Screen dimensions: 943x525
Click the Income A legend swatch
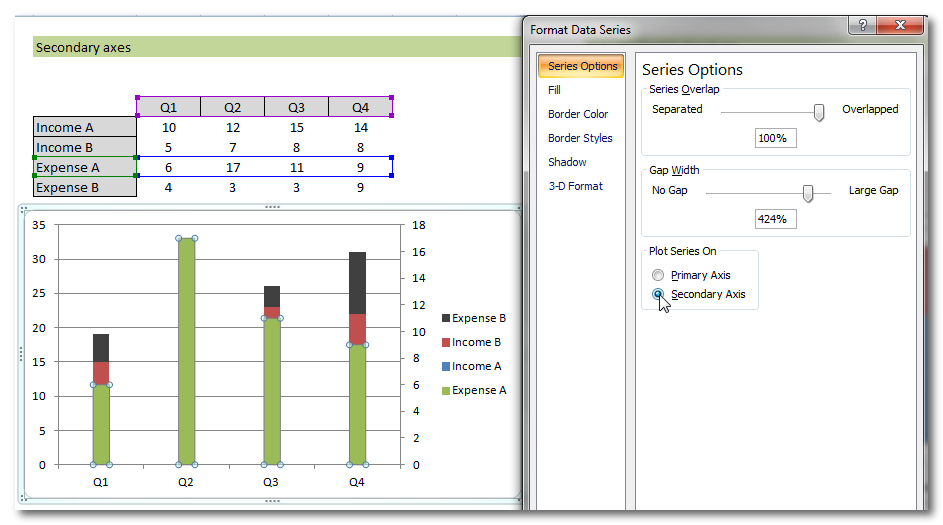tap(446, 366)
